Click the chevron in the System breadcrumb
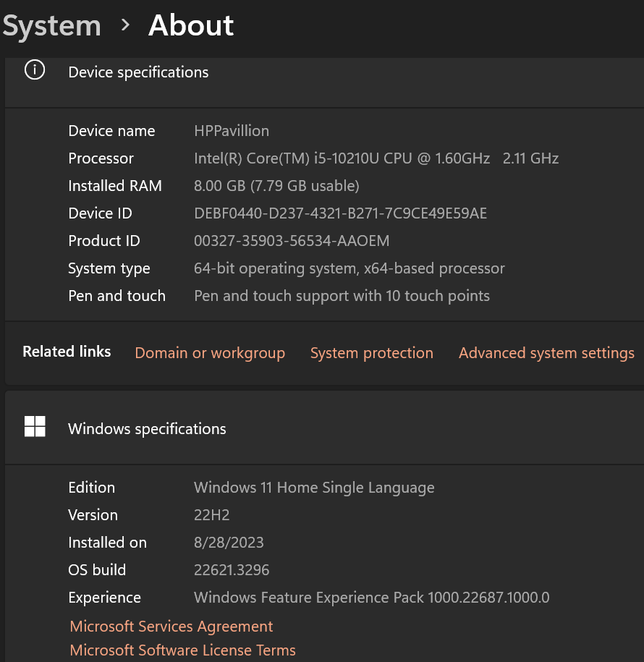Image resolution: width=644 pixels, height=662 pixels. [x=125, y=26]
